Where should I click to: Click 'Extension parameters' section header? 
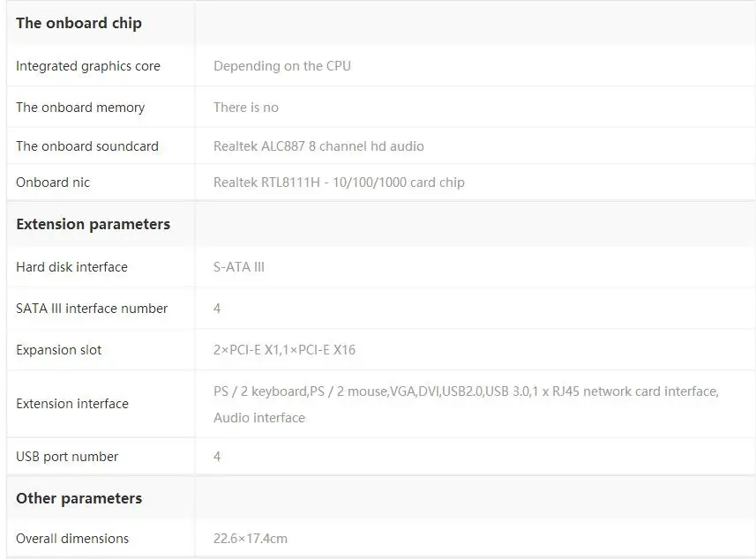pos(93,224)
